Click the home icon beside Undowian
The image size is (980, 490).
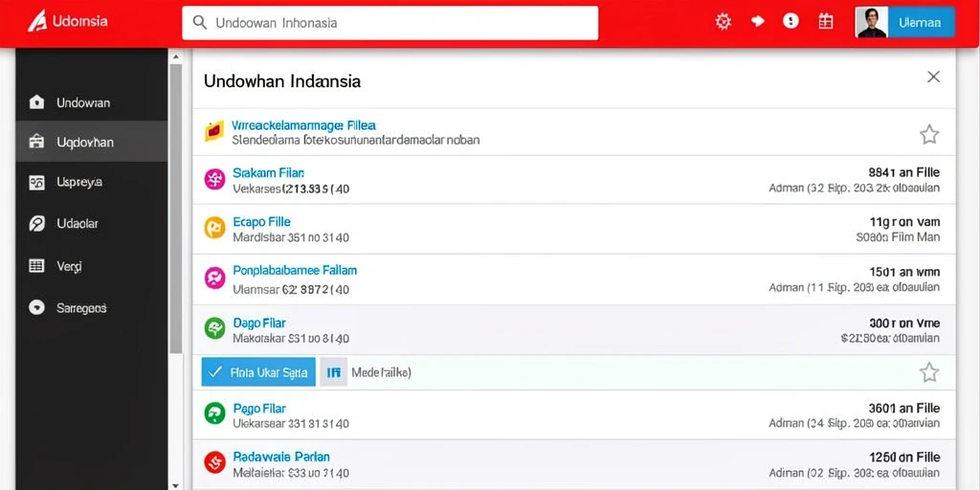[37, 101]
